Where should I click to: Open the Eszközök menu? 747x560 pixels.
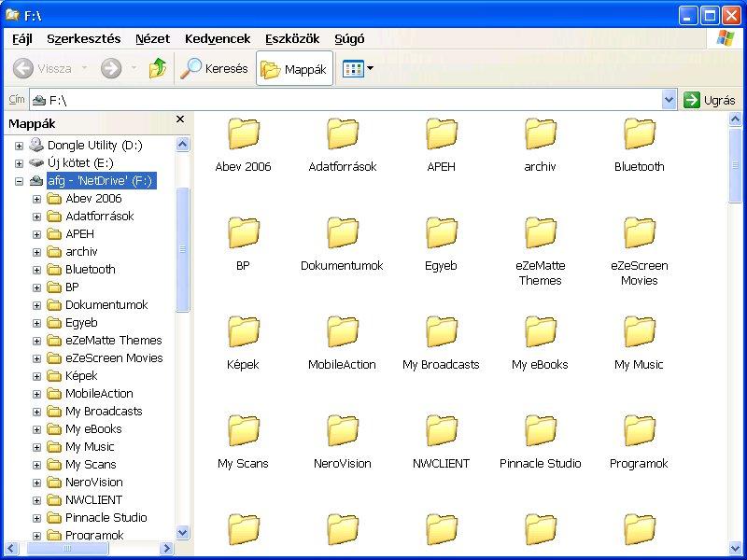pos(291,38)
